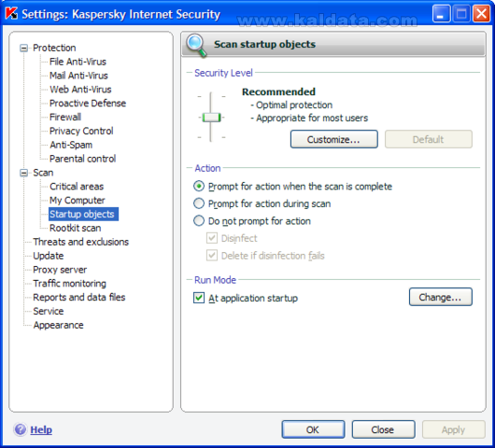Select Prompt for action during scan
This screenshot has width=495, height=448.
pyautogui.click(x=199, y=203)
